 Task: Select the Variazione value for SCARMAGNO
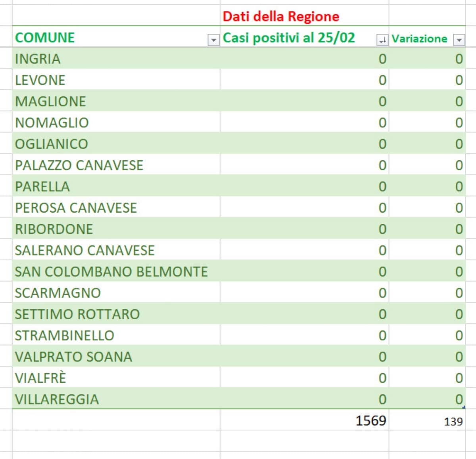click(459, 293)
